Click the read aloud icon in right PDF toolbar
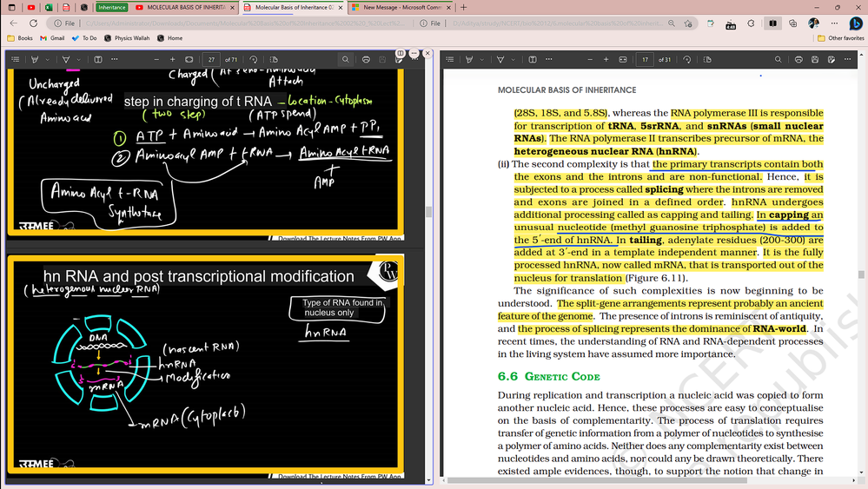The width and height of the screenshot is (868, 489). coord(533,59)
